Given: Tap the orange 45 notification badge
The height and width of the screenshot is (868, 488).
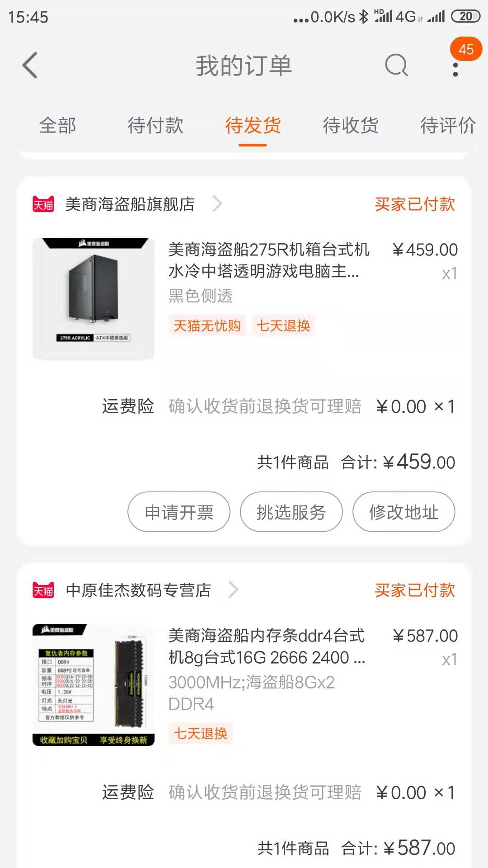Looking at the screenshot, I should coord(466,49).
